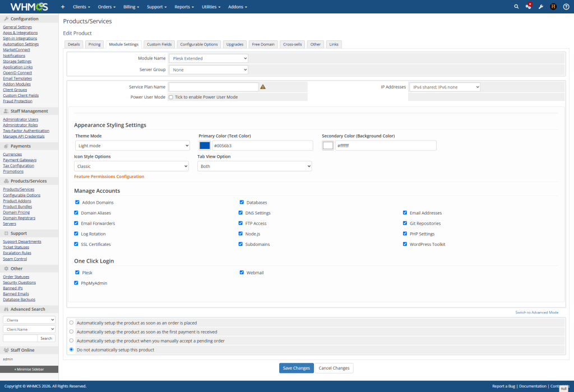Click the WHMCS logo
This screenshot has width=574, height=392.
coord(29,7)
